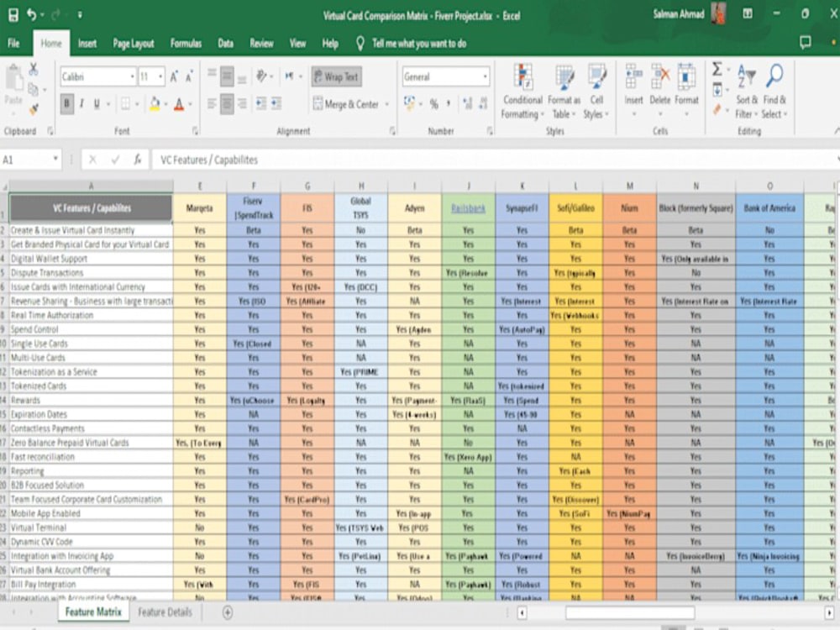840x630 pixels.
Task: Switch to the Review tab
Action: [261, 44]
